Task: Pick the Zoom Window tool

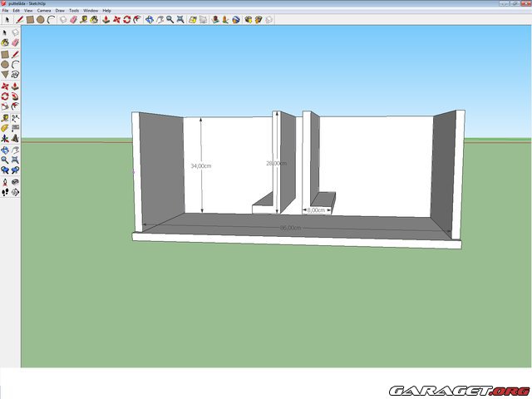Action: pyautogui.click(x=16, y=160)
